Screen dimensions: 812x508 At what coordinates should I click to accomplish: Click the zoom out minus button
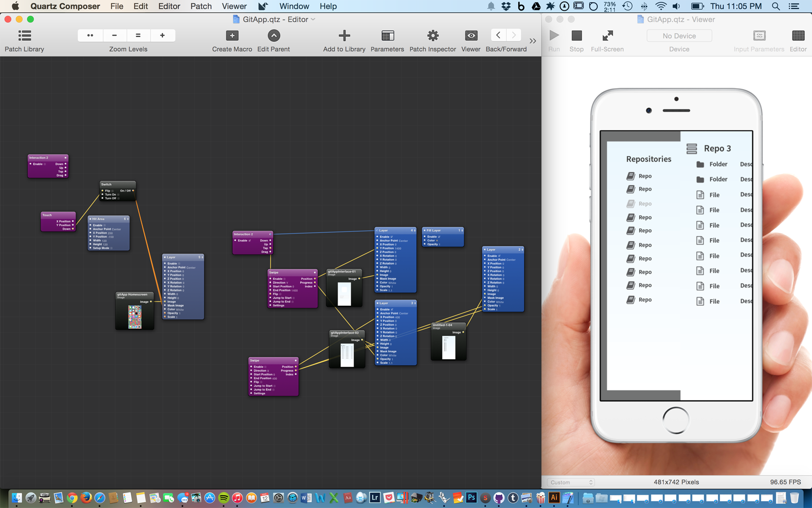point(114,35)
